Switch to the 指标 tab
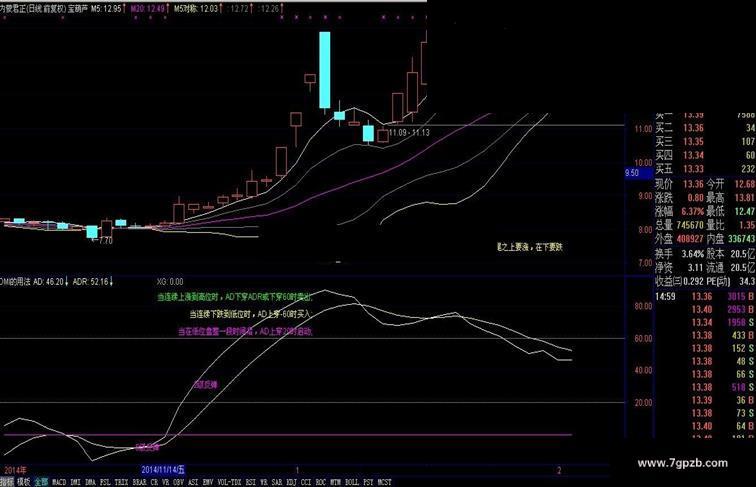 click(7, 482)
